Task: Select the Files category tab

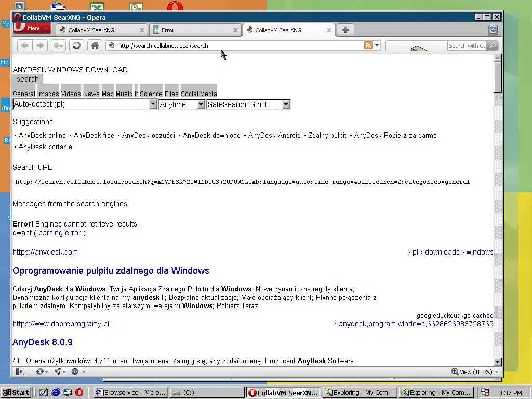Action: coord(171,94)
